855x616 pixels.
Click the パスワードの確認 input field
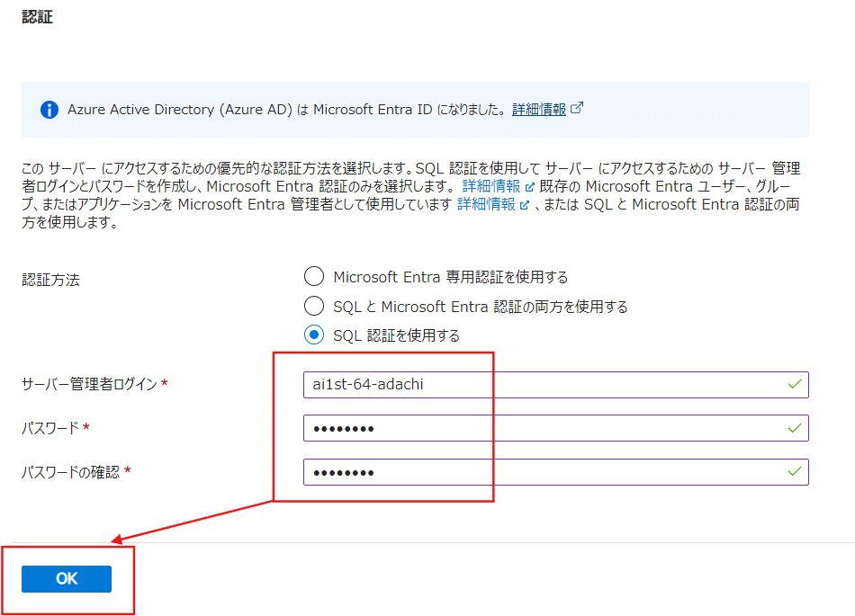point(555,472)
